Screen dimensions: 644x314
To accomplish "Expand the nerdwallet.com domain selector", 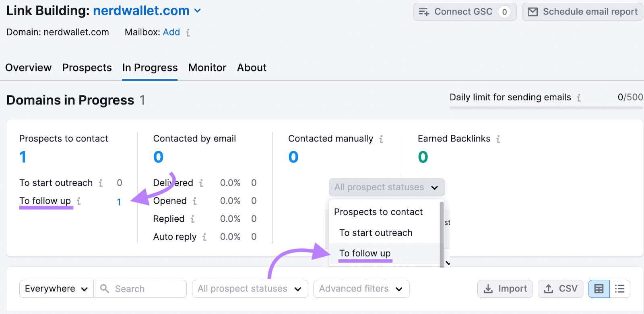I will click(197, 11).
